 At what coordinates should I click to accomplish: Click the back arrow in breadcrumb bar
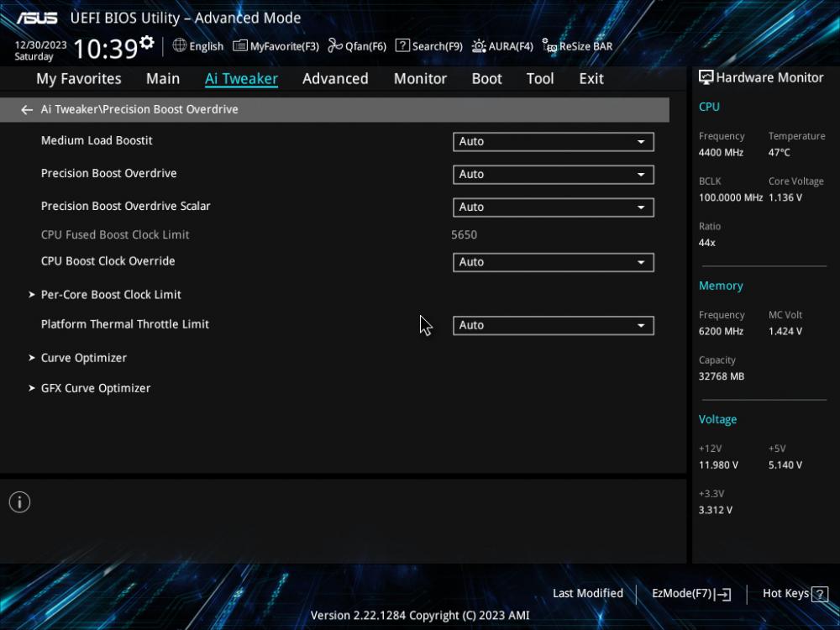[27, 109]
